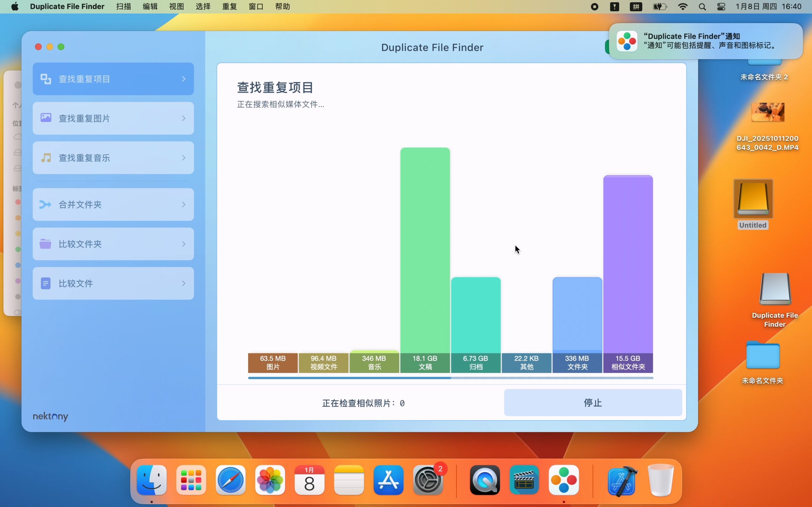Select the DJI_20251011200643_0042_D.MP4 desktop thumbnail
Image resolution: width=812 pixels, height=507 pixels.
click(768, 112)
